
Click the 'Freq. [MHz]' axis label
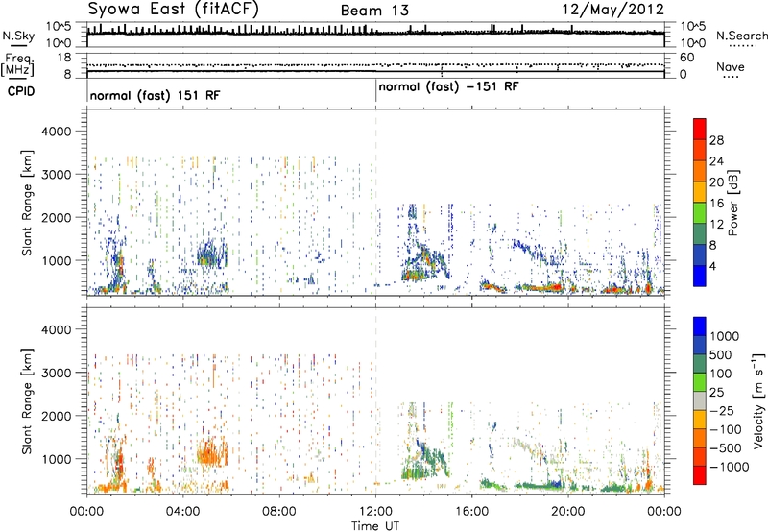click(18, 65)
